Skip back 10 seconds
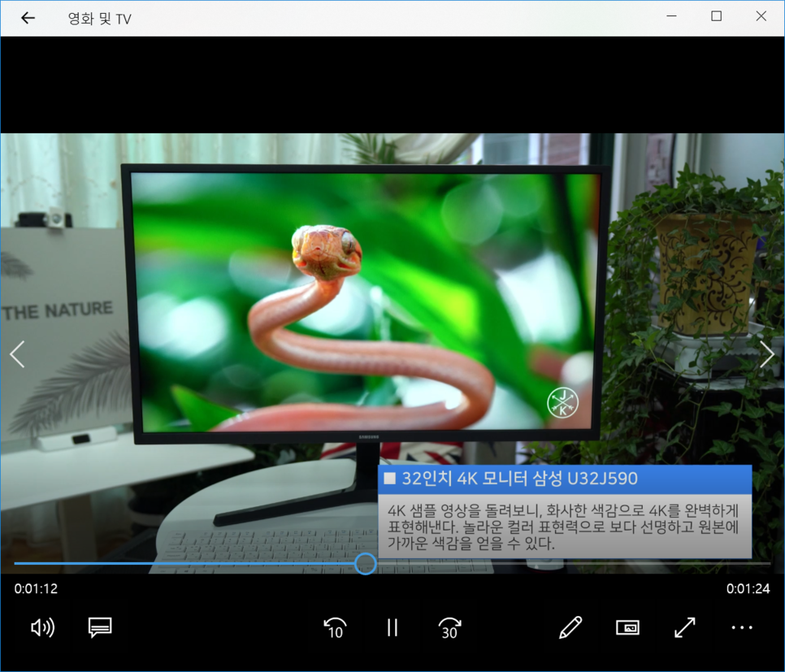The image size is (785, 672). [x=335, y=627]
